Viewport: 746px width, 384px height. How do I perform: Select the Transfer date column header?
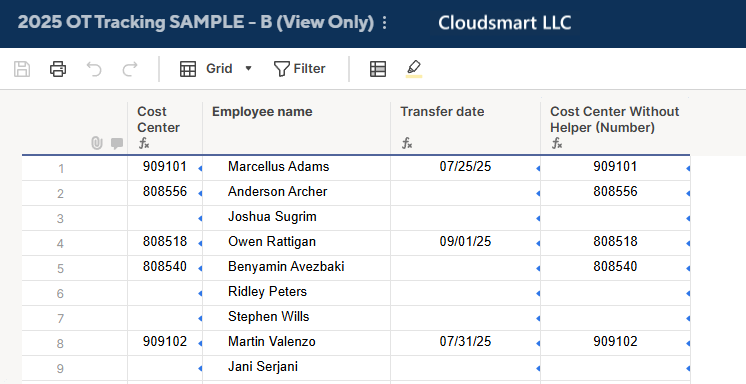point(465,128)
